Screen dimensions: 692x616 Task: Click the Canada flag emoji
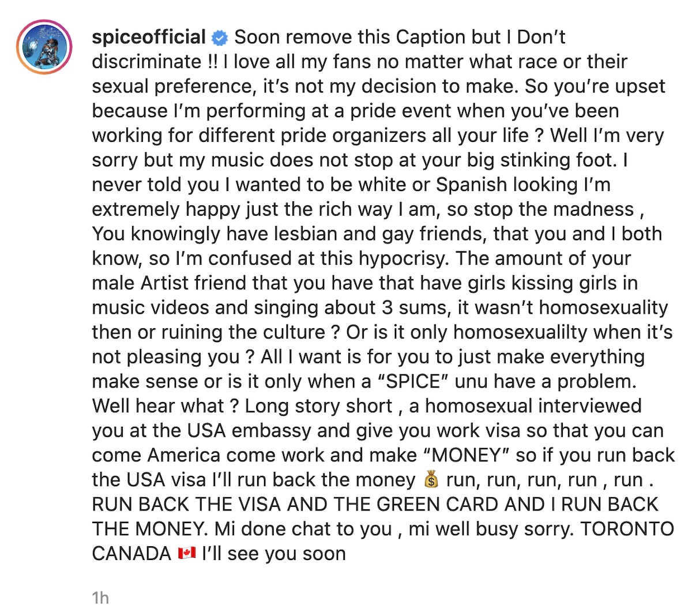click(x=187, y=553)
